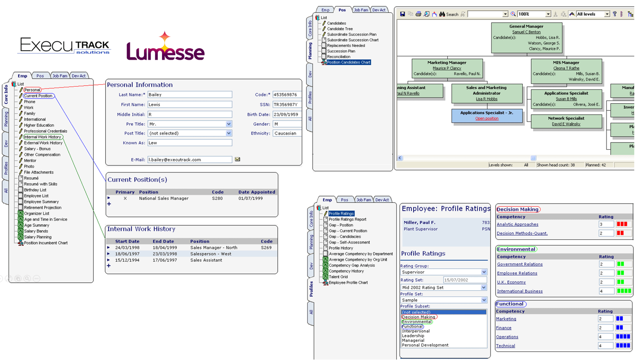644x360 pixels.
Task: Click the binoculars Search tool
Action: click(450, 14)
